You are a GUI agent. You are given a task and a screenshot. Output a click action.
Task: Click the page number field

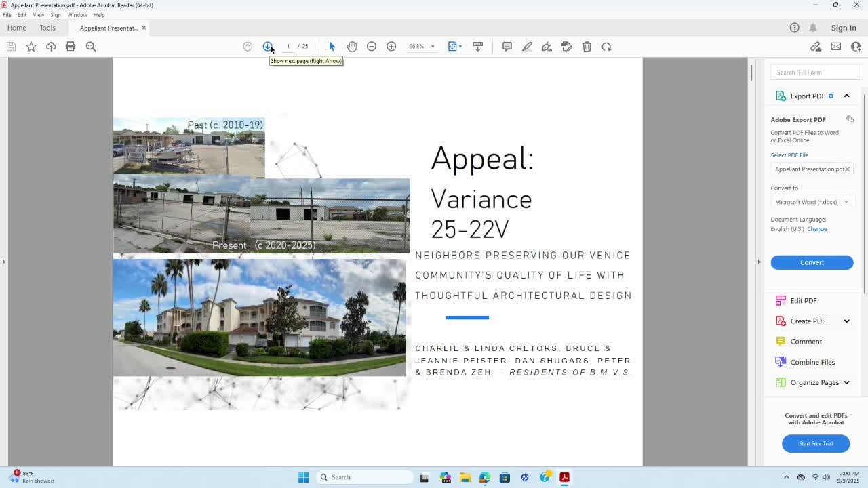288,46
